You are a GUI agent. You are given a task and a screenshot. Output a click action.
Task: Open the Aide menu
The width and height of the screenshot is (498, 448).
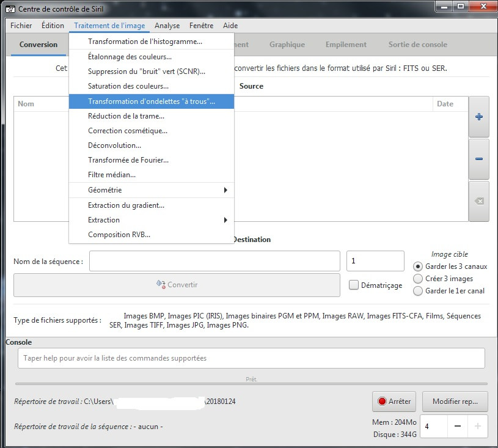pyautogui.click(x=230, y=26)
